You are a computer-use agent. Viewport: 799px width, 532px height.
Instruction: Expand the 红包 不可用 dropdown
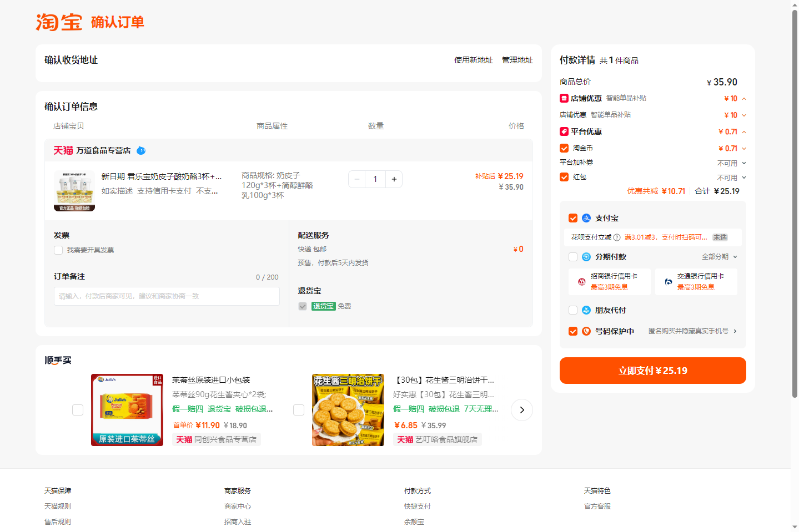pos(744,178)
